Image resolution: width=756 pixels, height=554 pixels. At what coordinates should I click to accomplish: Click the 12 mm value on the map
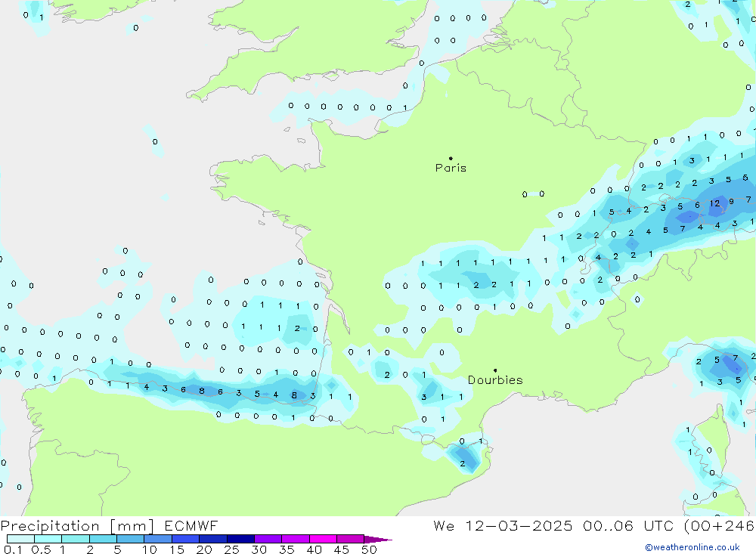pos(714,203)
